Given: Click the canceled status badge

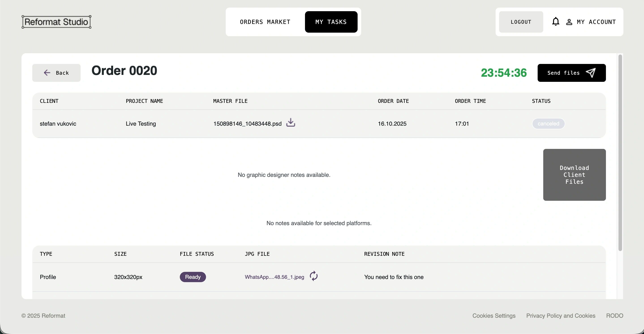Looking at the screenshot, I should 548,124.
